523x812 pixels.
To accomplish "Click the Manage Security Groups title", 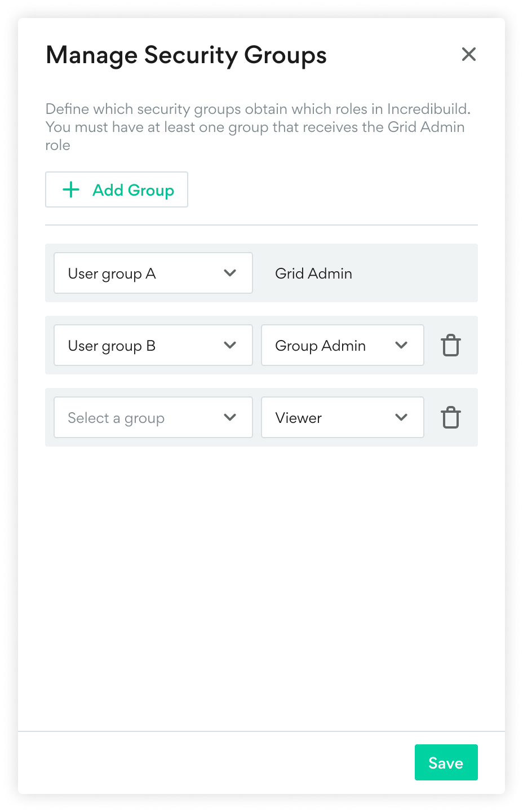I will point(186,55).
